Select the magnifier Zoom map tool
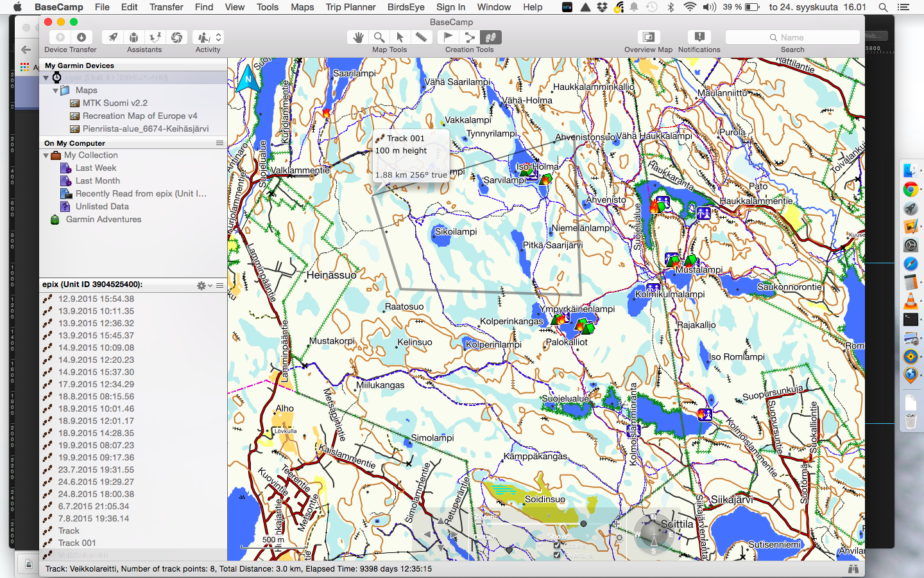Screen dimensions: 924x578 (x=379, y=37)
